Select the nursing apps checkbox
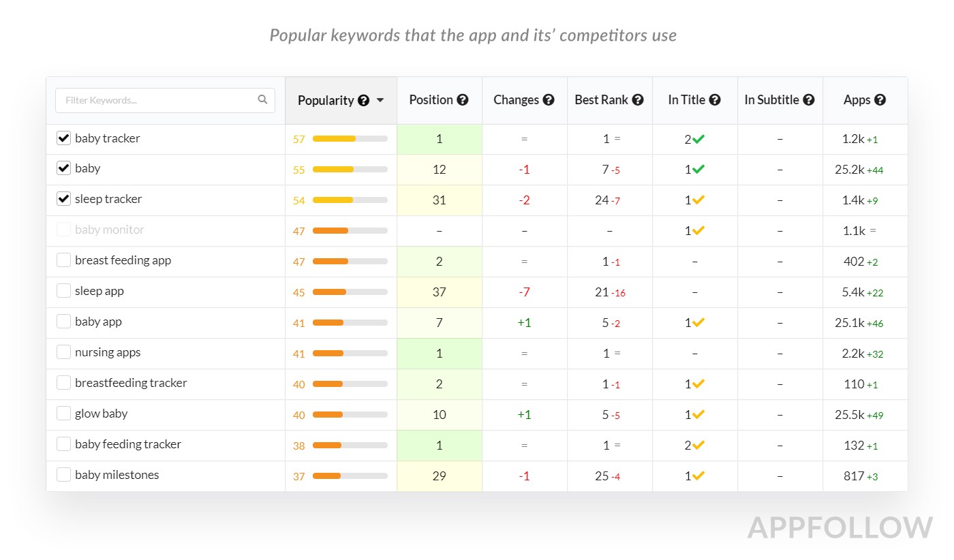The height and width of the screenshot is (560, 954). pos(63,352)
